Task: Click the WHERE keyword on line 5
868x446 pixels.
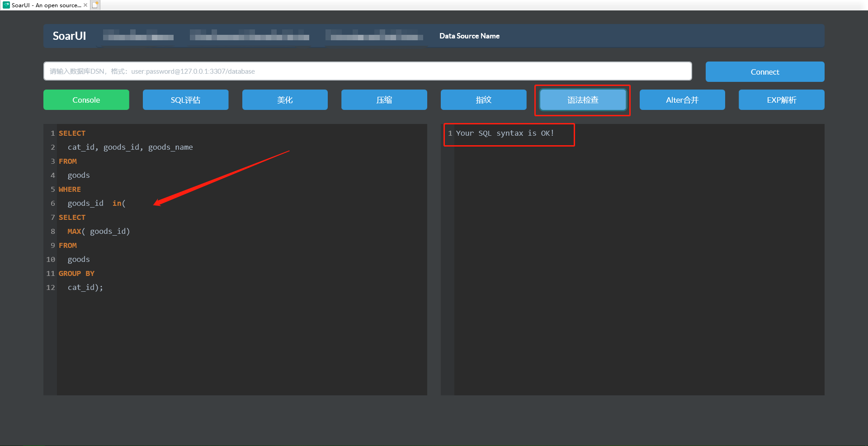Action: click(70, 189)
